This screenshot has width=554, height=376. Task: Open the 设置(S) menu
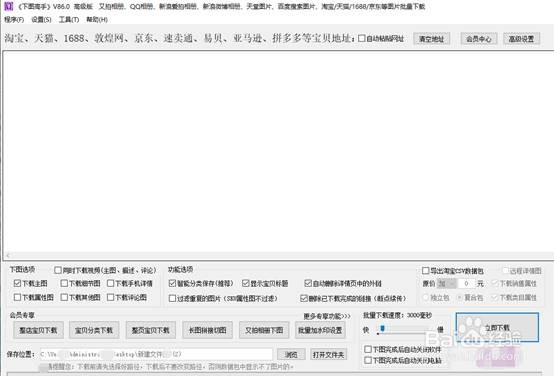tap(41, 19)
